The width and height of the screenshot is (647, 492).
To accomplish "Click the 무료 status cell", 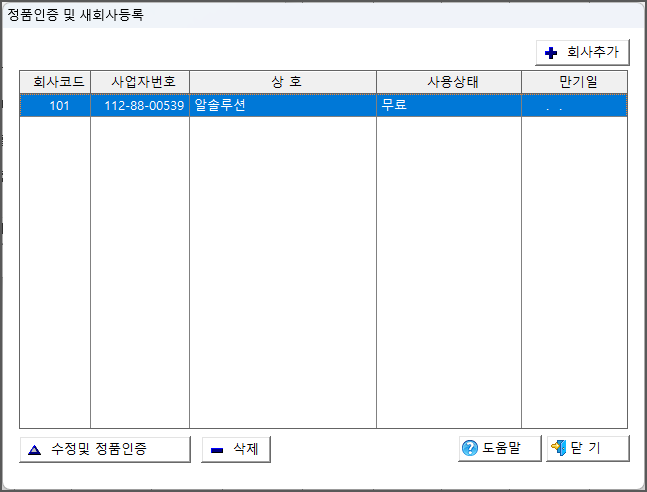I will tap(449, 106).
